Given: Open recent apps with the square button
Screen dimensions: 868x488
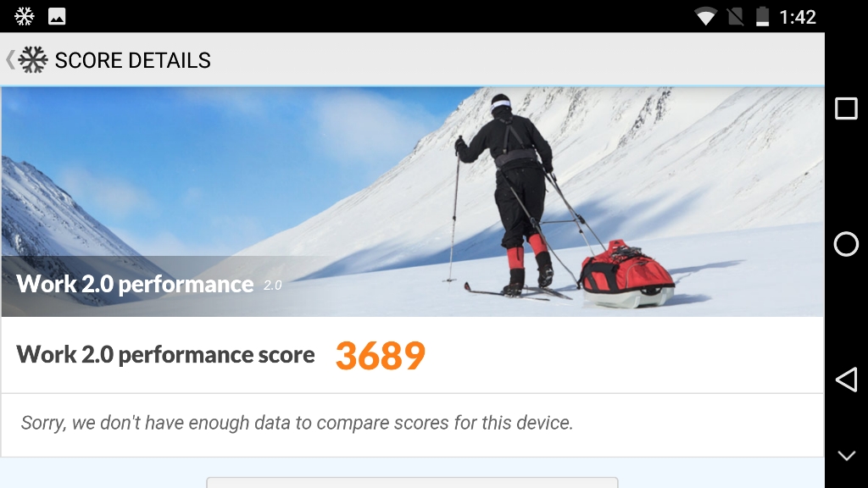Looking at the screenshot, I should click(x=846, y=108).
